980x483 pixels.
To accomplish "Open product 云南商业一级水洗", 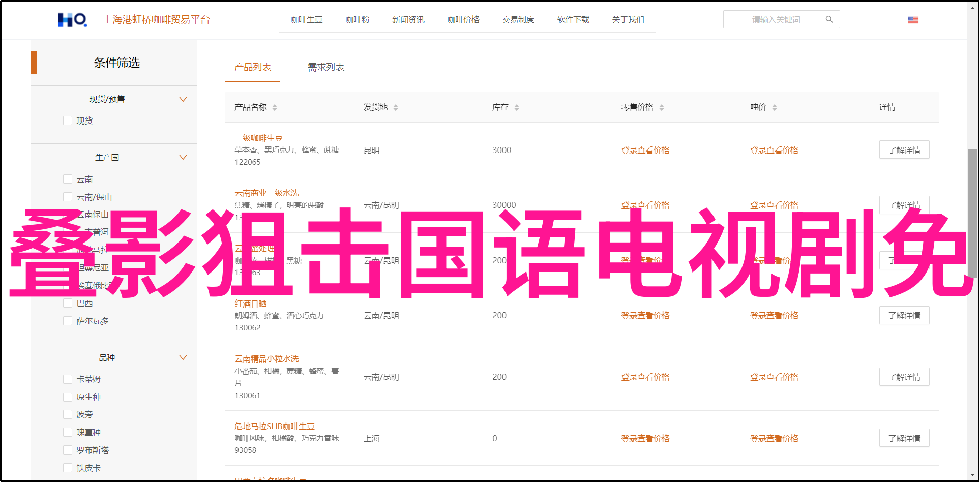I will coord(266,193).
